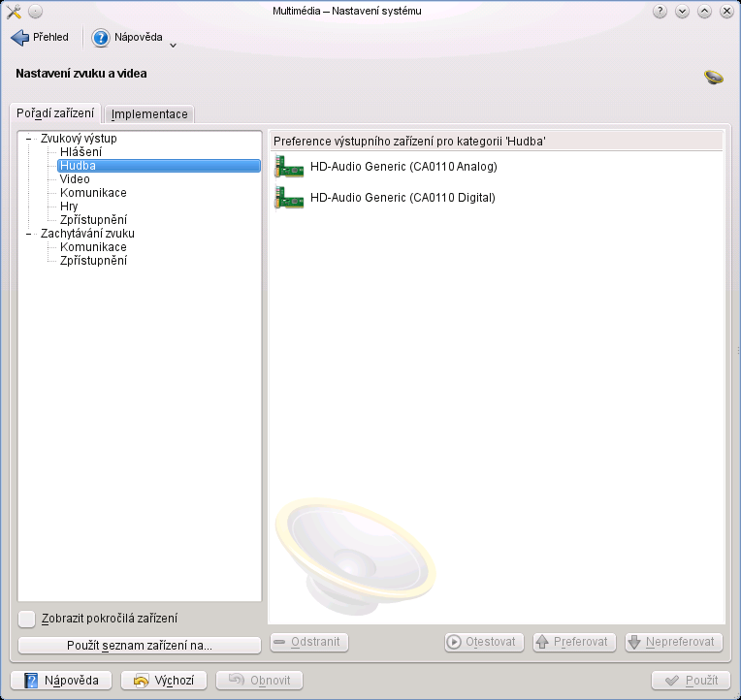Viewport: 741px width, 700px height.
Task: Switch to the Implementace tab
Action: pyautogui.click(x=149, y=114)
